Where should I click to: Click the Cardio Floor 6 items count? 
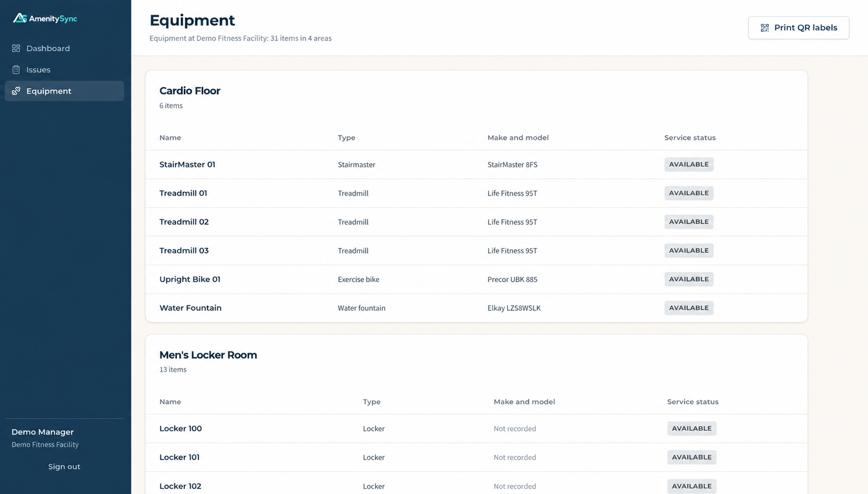pyautogui.click(x=171, y=105)
